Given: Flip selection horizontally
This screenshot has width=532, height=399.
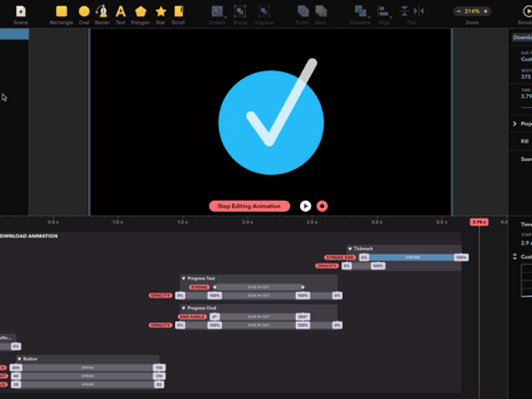Looking at the screenshot, I should pos(419,12).
